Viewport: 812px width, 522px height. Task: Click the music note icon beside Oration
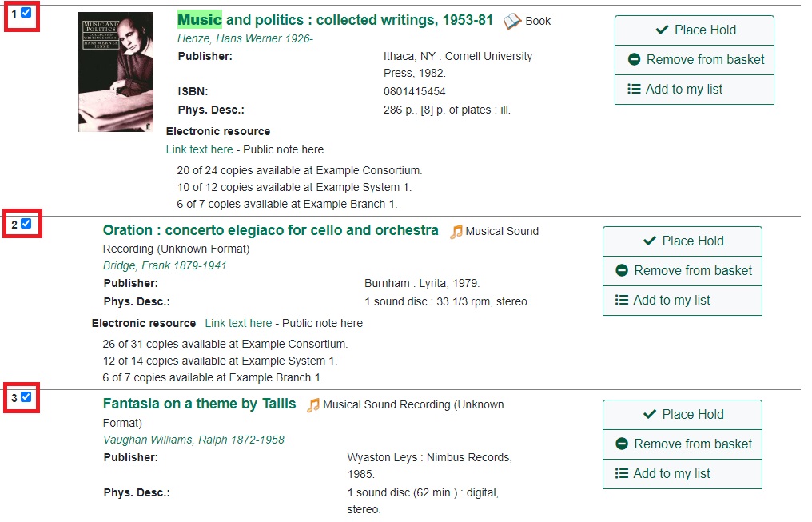(x=456, y=232)
